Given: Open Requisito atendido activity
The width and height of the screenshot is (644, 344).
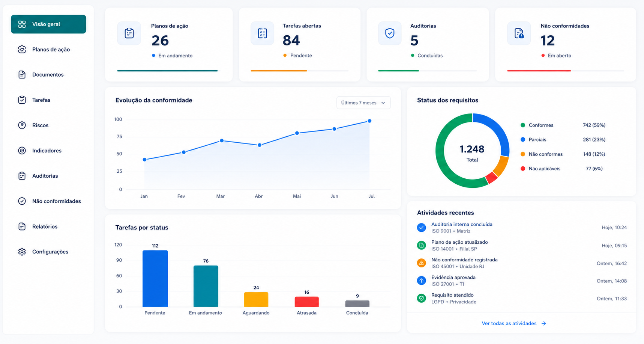Looking at the screenshot, I should (522, 298).
